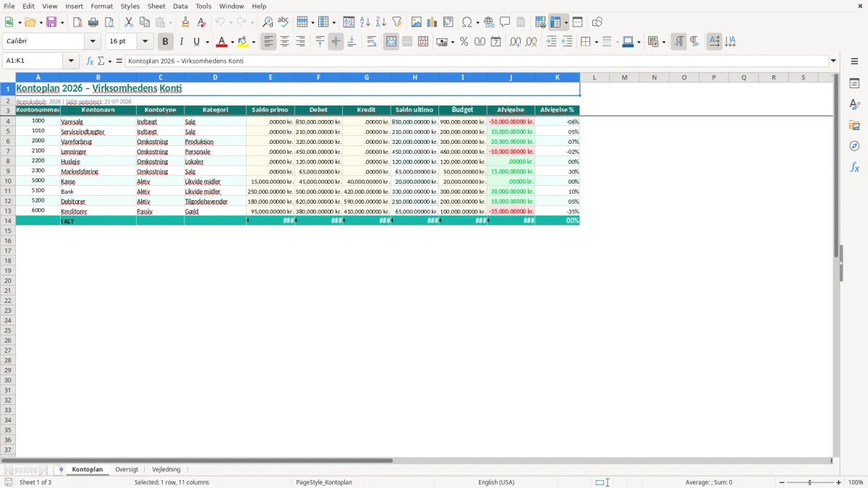Format as percent
The height and width of the screenshot is (488, 868).
(464, 42)
